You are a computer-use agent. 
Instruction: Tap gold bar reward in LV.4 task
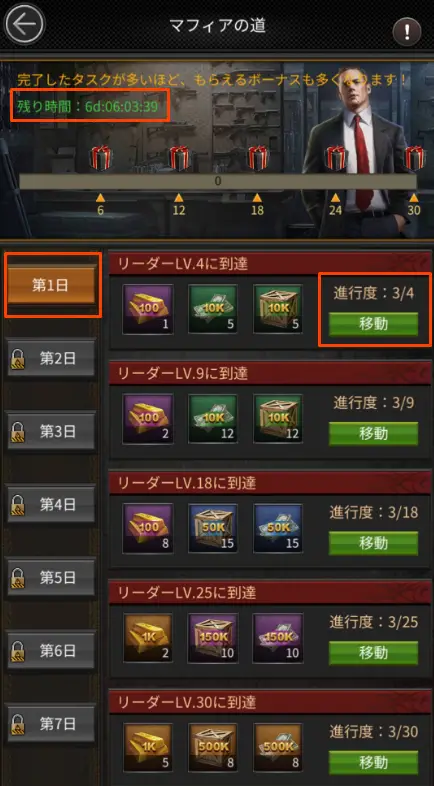tap(148, 309)
